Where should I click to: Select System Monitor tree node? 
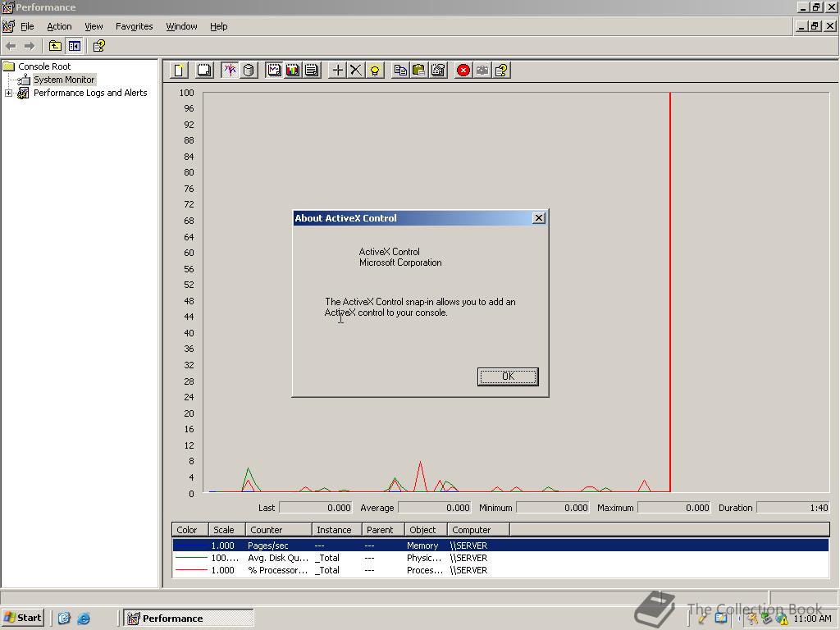[64, 80]
